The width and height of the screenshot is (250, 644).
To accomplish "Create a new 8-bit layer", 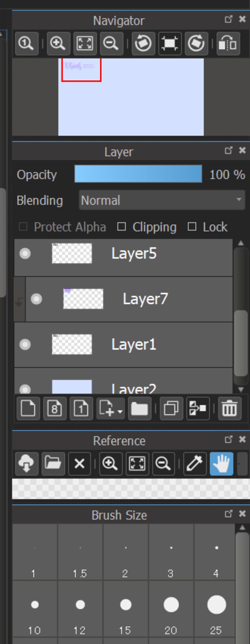I will [x=55, y=409].
